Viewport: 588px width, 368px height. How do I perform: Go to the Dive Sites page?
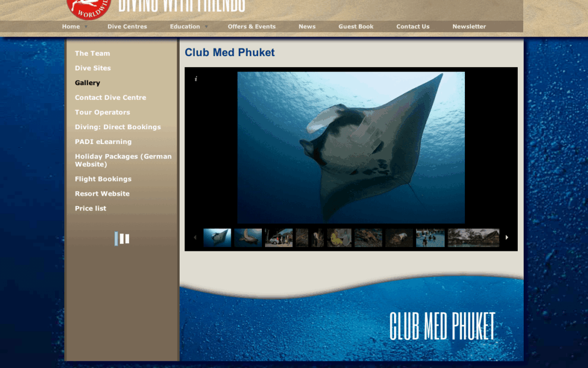click(93, 68)
